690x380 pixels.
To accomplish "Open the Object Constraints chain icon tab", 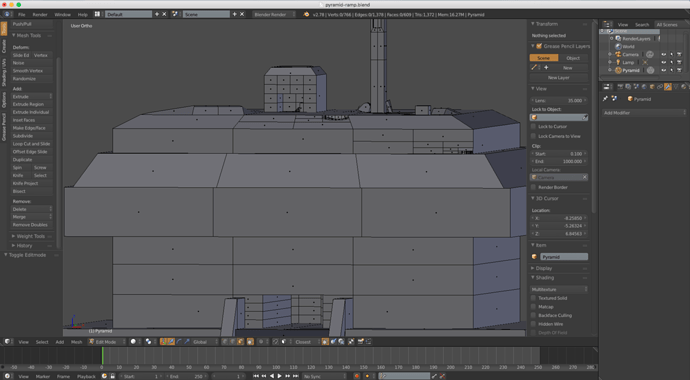I will point(660,87).
